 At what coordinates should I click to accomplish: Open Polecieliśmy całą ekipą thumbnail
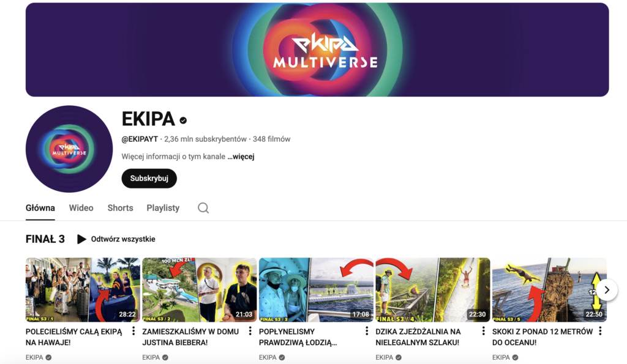coord(83,290)
